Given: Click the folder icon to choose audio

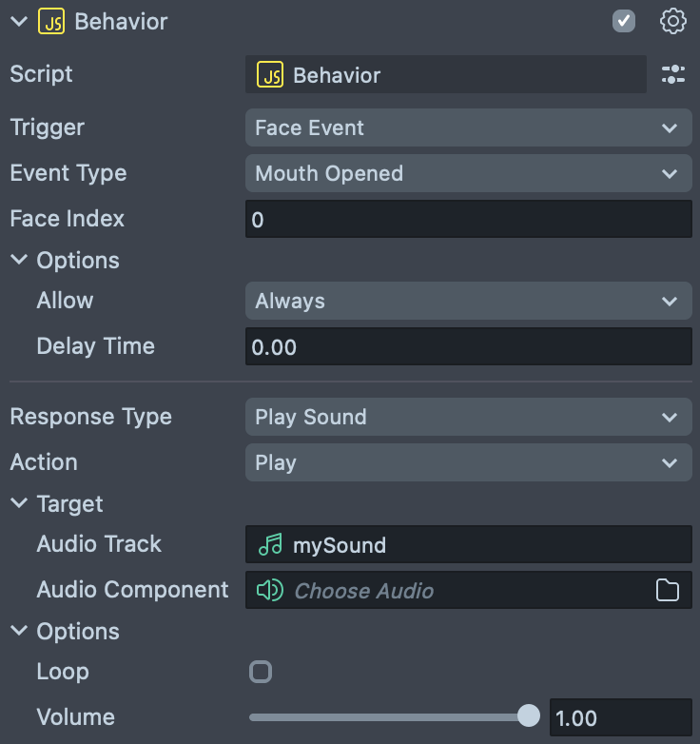Looking at the screenshot, I should tap(668, 591).
